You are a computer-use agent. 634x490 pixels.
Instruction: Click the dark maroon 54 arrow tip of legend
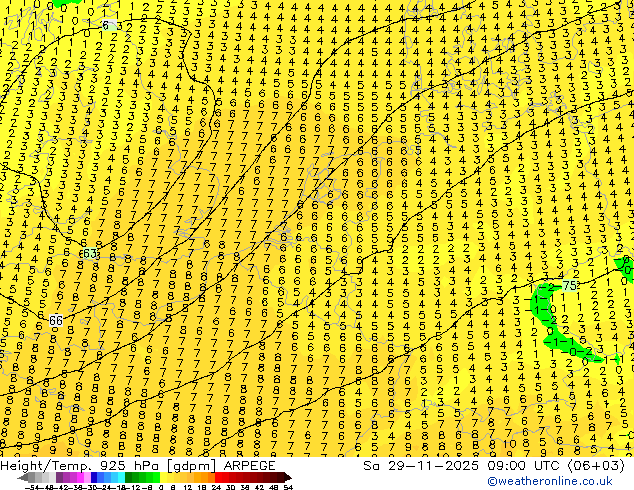click(x=288, y=478)
